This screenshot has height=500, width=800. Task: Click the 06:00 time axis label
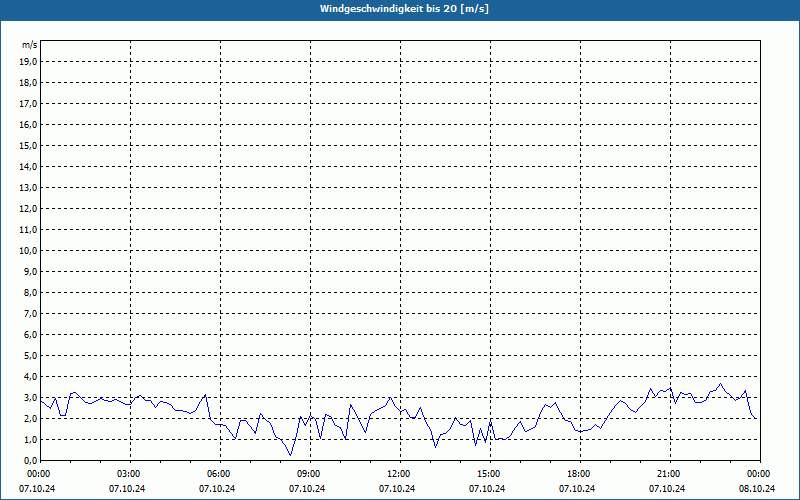pyautogui.click(x=220, y=474)
